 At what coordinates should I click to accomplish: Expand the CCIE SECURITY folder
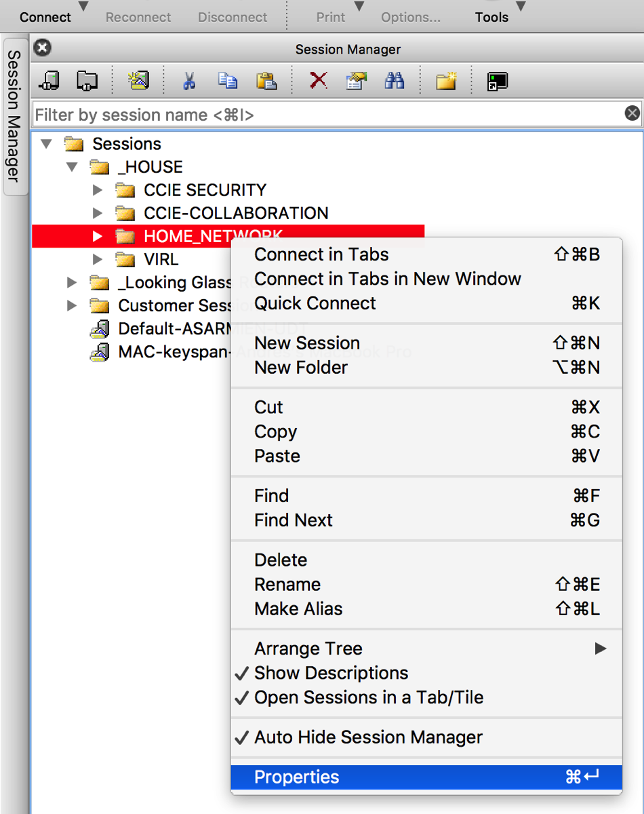pos(98,190)
